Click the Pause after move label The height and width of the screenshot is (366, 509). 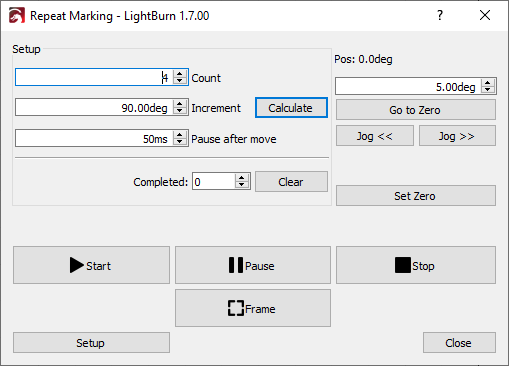(234, 139)
